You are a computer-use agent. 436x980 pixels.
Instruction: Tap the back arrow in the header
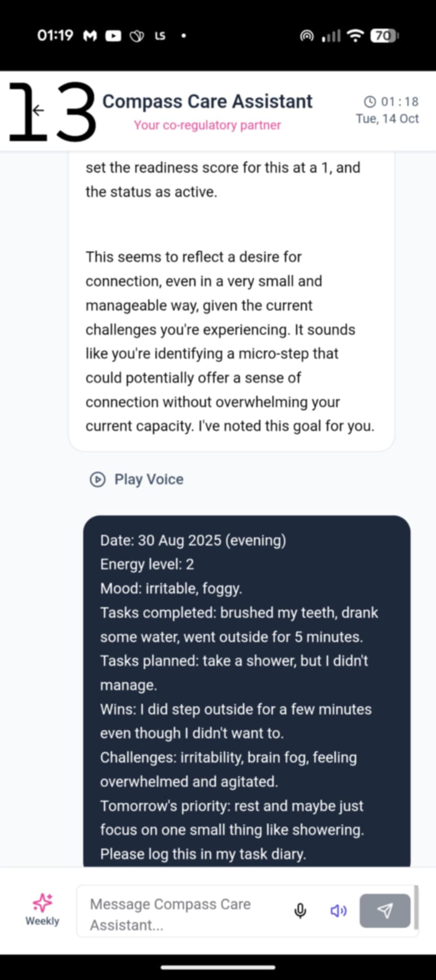pyautogui.click(x=38, y=111)
